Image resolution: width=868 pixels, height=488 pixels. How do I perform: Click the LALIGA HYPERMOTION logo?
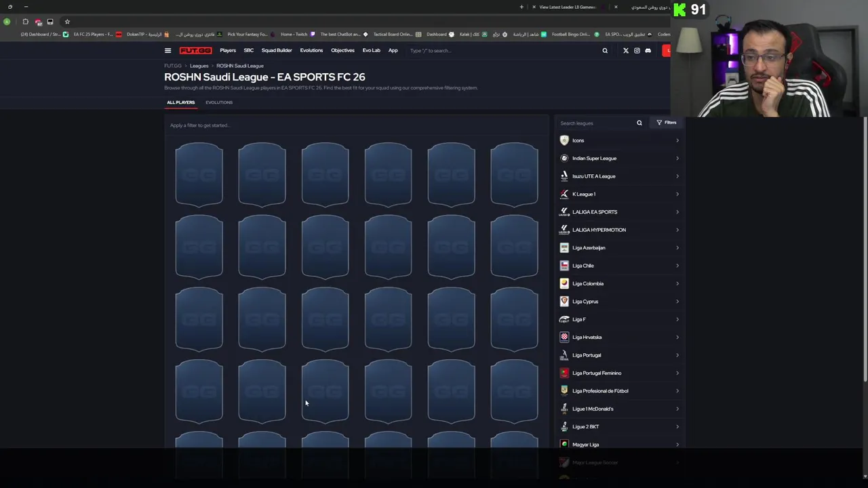point(564,230)
